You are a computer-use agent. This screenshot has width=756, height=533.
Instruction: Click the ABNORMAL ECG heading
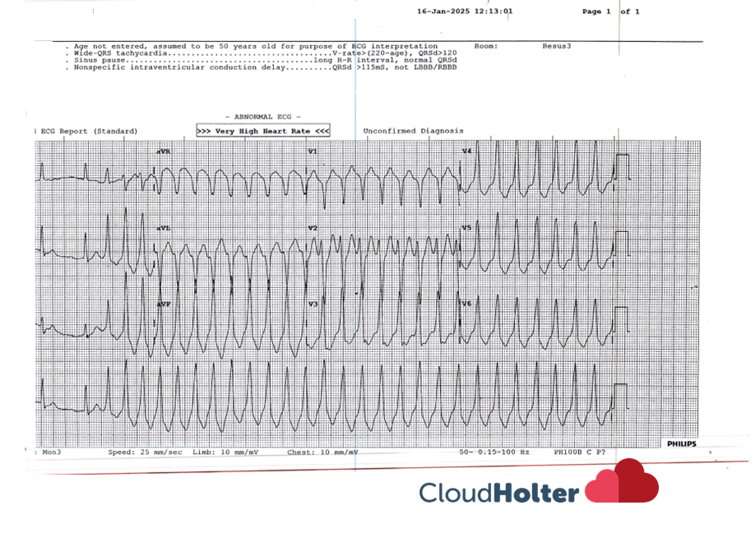(262, 117)
